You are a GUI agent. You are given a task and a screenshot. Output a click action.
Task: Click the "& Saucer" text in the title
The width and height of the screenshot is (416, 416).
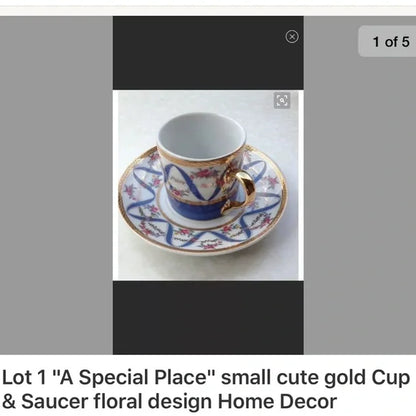(x=45, y=401)
